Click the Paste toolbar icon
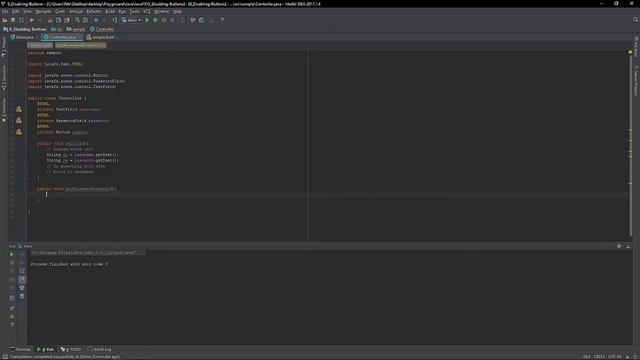 pyautogui.click(x=67, y=20)
